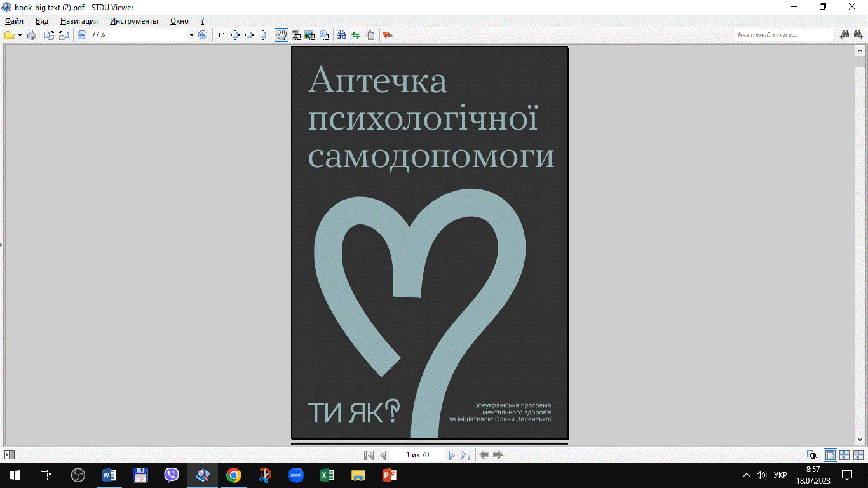The width and height of the screenshot is (868, 488).
Task: Expand the recent files arrow beside Open
Action: [20, 35]
